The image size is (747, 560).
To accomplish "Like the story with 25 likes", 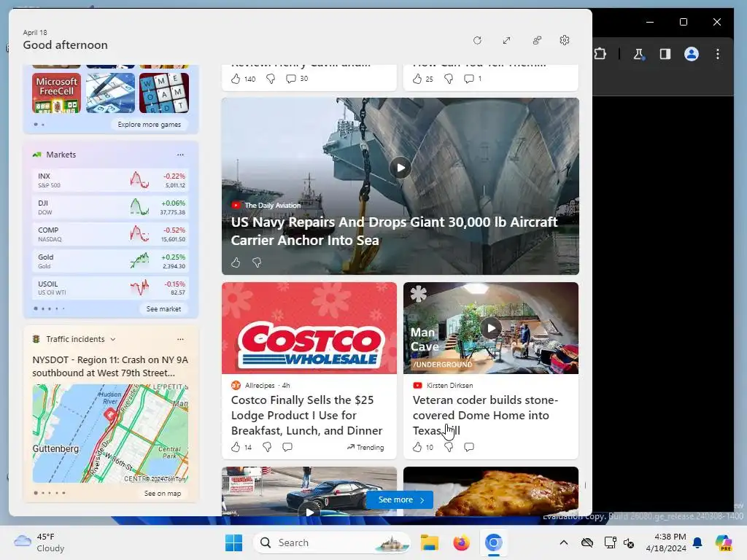I will [x=417, y=79].
